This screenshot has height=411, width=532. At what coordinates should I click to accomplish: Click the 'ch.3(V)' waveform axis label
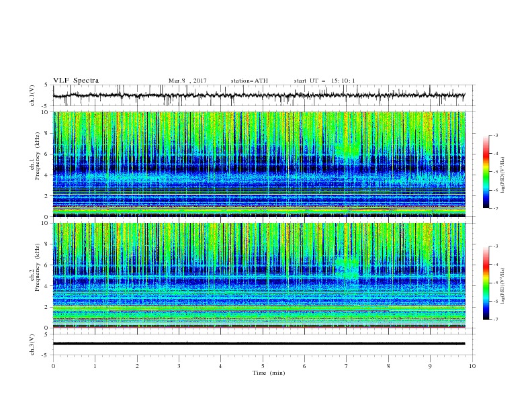32,345
